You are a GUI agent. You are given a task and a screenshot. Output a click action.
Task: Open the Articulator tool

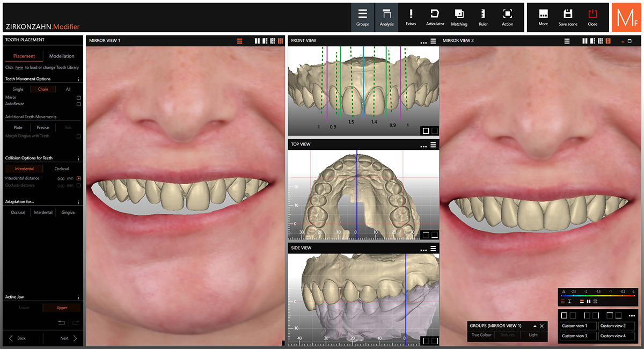(435, 17)
